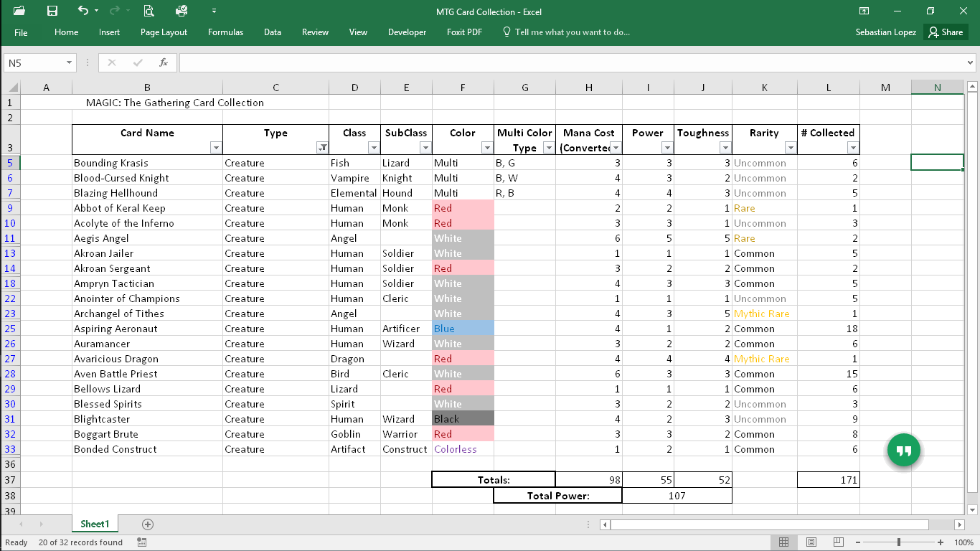The image size is (980, 551).
Task: Click the green quotation mark floating button
Action: click(x=904, y=451)
